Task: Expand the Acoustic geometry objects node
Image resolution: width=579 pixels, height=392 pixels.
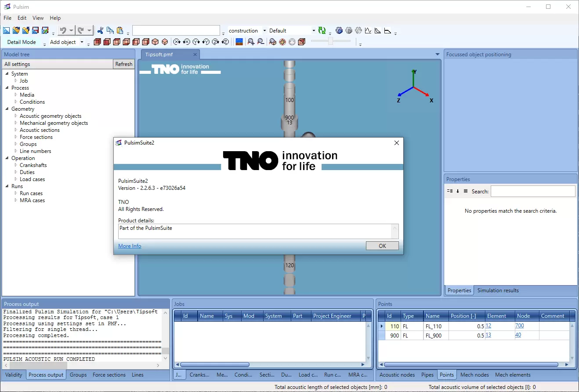Action: (16, 116)
